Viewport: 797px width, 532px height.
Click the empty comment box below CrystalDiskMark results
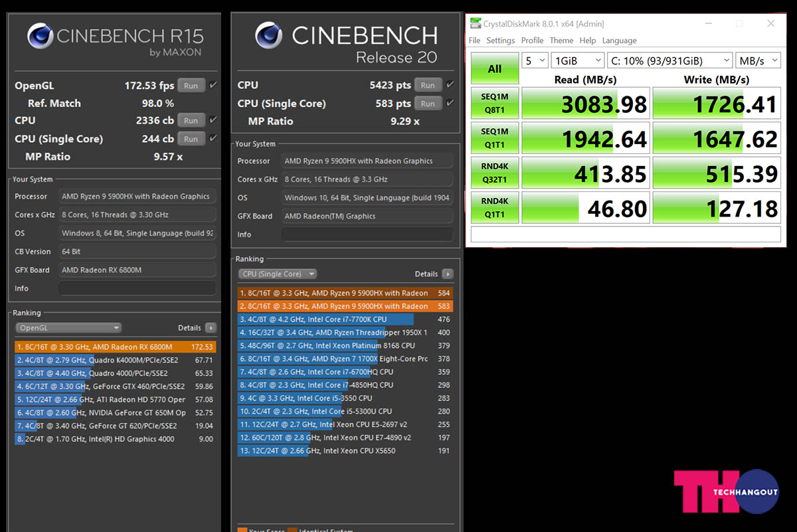[626, 234]
